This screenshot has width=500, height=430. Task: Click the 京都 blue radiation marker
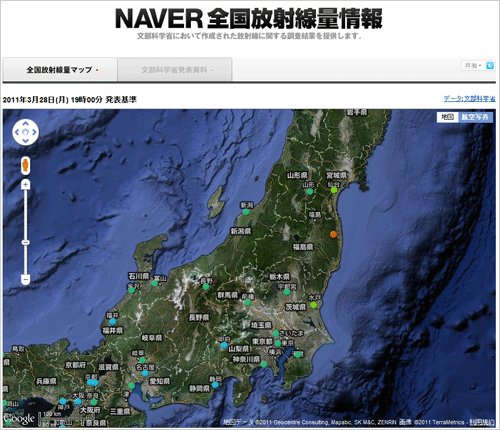coord(92,382)
